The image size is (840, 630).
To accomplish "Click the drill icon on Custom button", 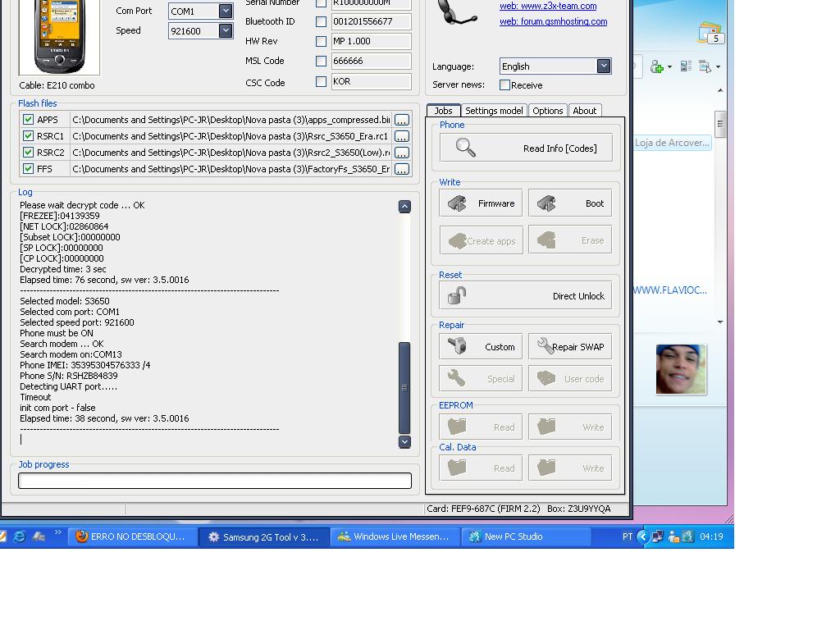I will (458, 346).
